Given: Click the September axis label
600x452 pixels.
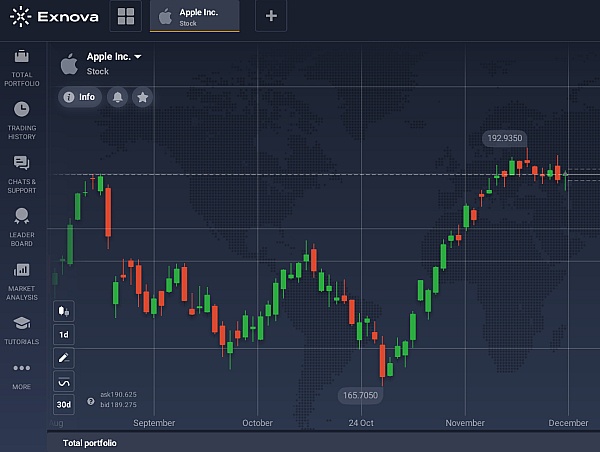Looking at the screenshot, I should click(x=154, y=423).
